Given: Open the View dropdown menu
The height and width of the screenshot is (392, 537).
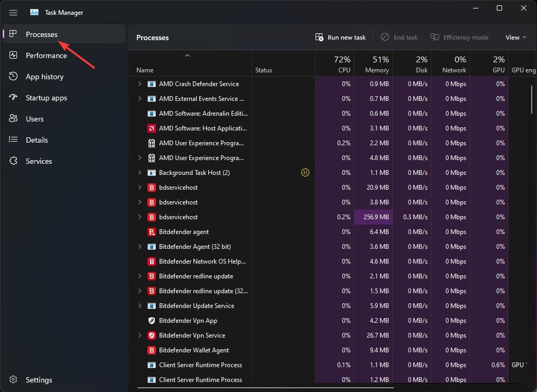Looking at the screenshot, I should (x=516, y=38).
